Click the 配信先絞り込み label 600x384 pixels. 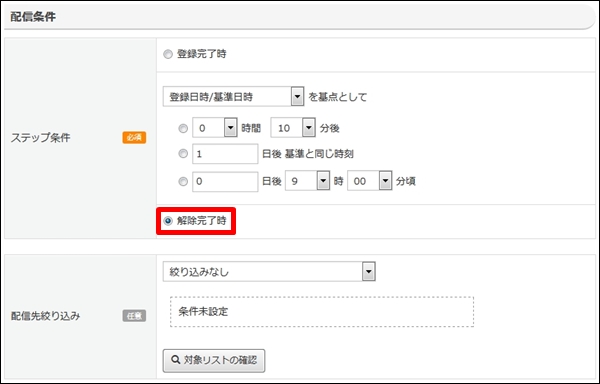(46, 316)
